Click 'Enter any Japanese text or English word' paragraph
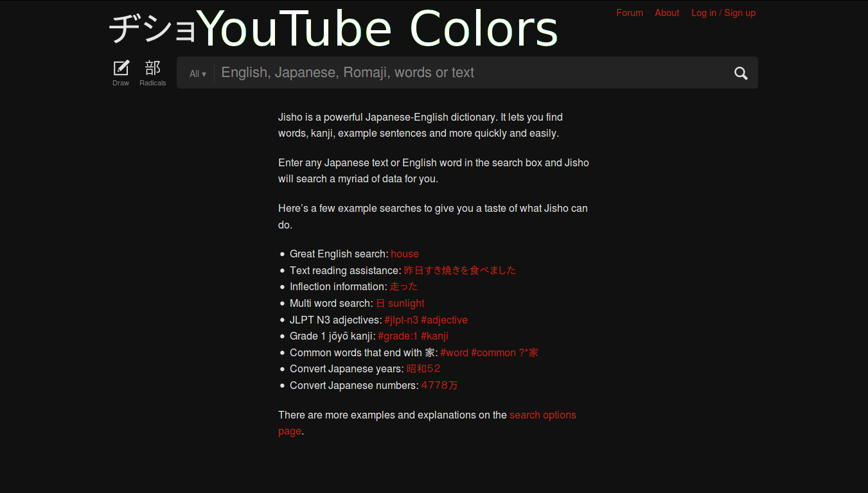The width and height of the screenshot is (868, 493). (x=434, y=171)
